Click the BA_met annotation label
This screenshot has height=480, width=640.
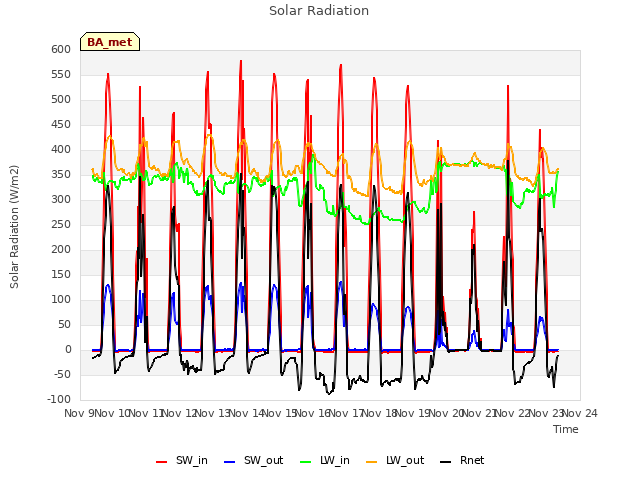click(110, 42)
